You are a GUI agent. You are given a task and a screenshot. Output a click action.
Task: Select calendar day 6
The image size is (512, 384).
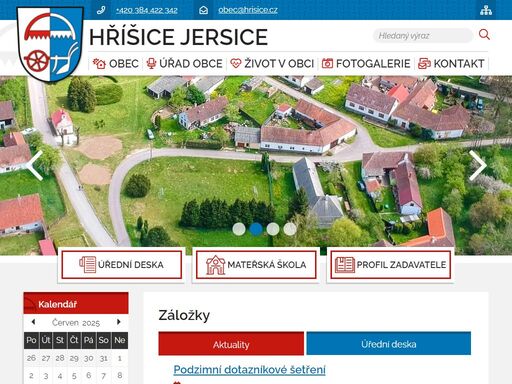88,376
